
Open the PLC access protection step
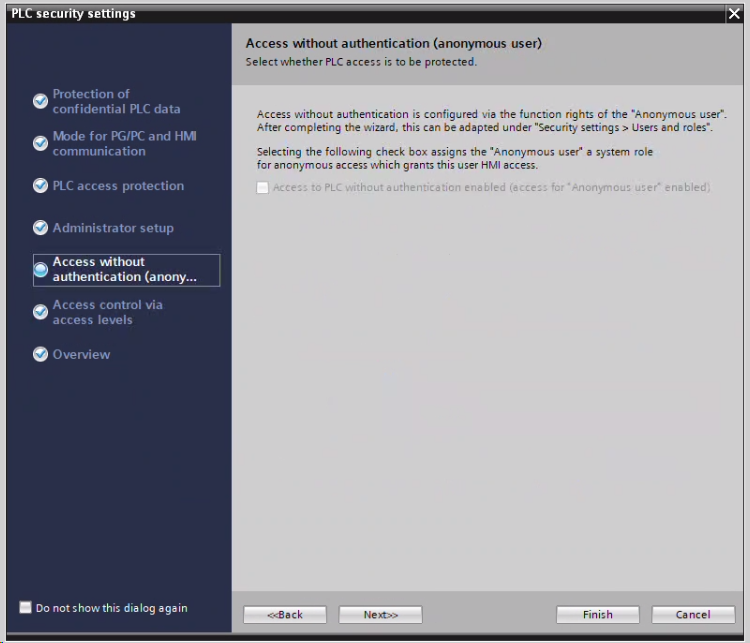118,186
